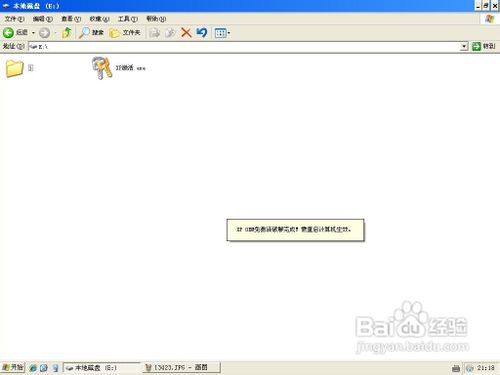This screenshot has width=500, height=375.
Task: Go back with the green Back arrow
Action: point(8,33)
